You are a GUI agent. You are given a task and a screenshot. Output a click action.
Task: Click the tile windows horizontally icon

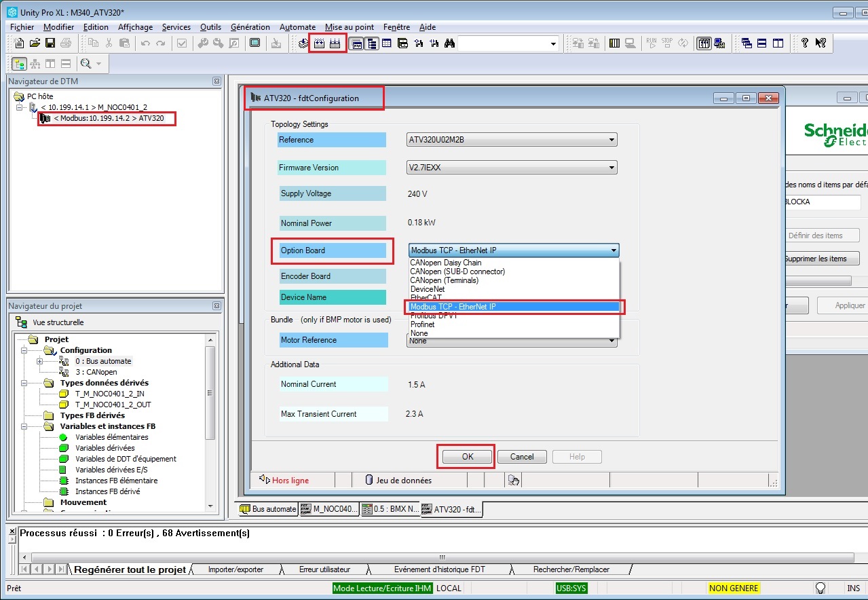(762, 43)
